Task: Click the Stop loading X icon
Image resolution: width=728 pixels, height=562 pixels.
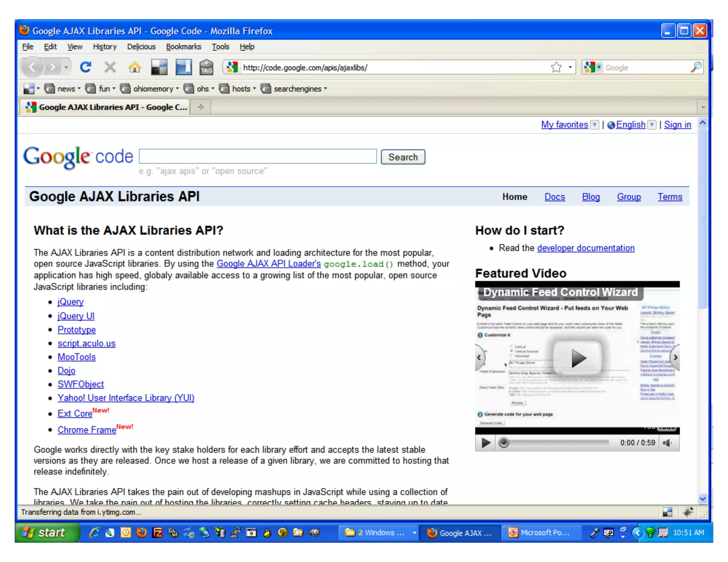Action: pos(110,67)
